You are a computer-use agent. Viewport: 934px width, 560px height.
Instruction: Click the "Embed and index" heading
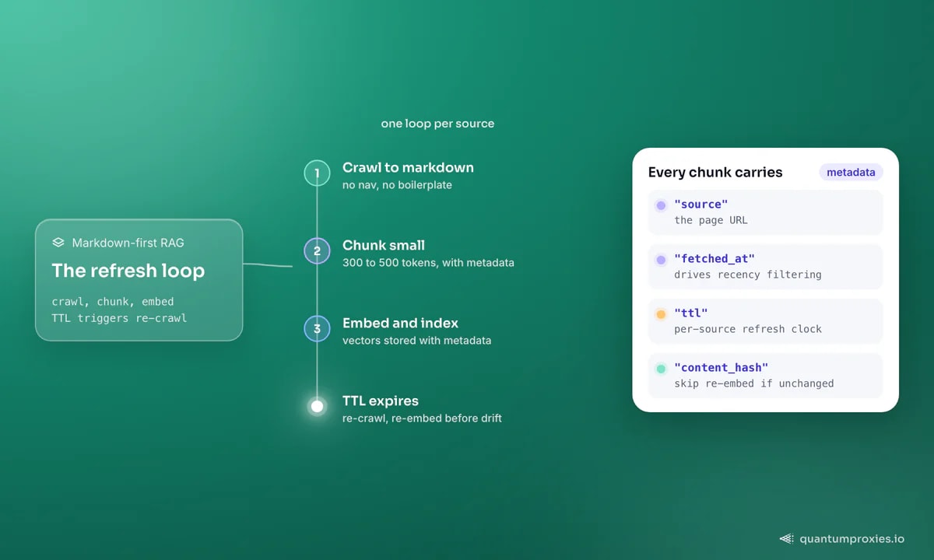(400, 323)
